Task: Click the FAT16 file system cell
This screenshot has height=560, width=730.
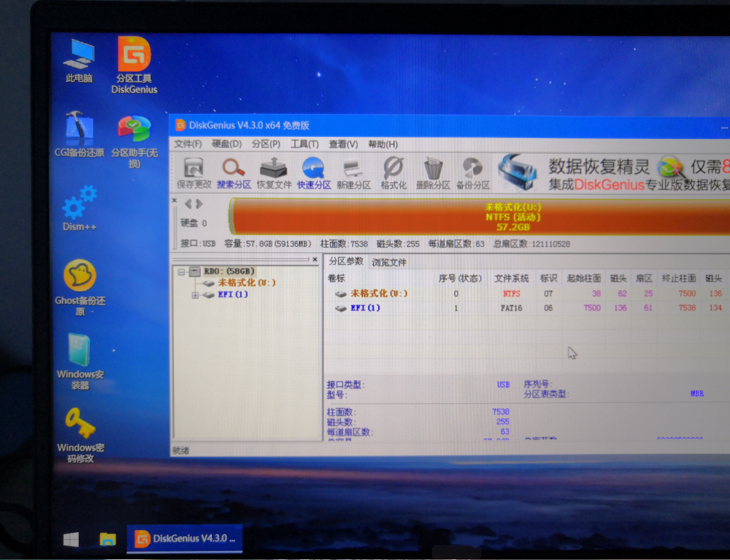Action: (x=511, y=308)
